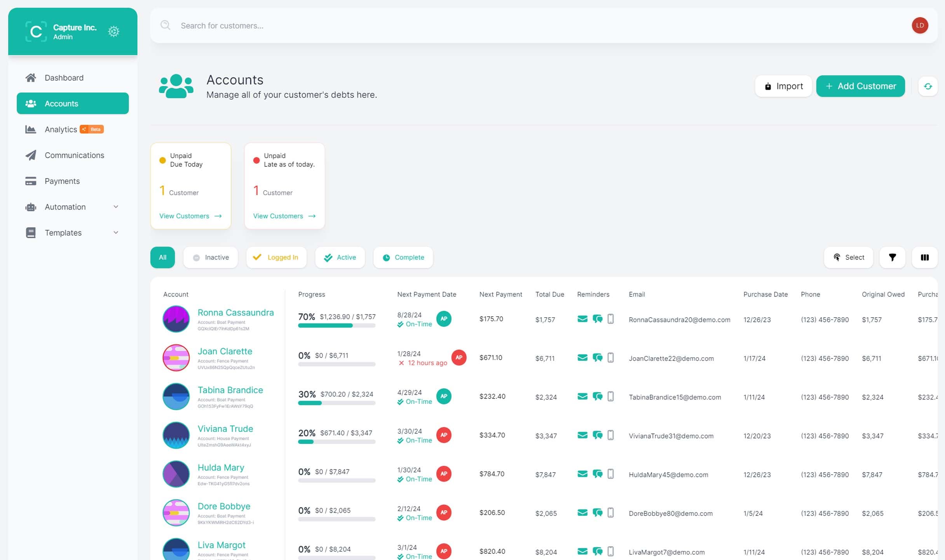Screen dimensions: 945x560
Task: Click the LD user avatar
Action: [x=919, y=26]
